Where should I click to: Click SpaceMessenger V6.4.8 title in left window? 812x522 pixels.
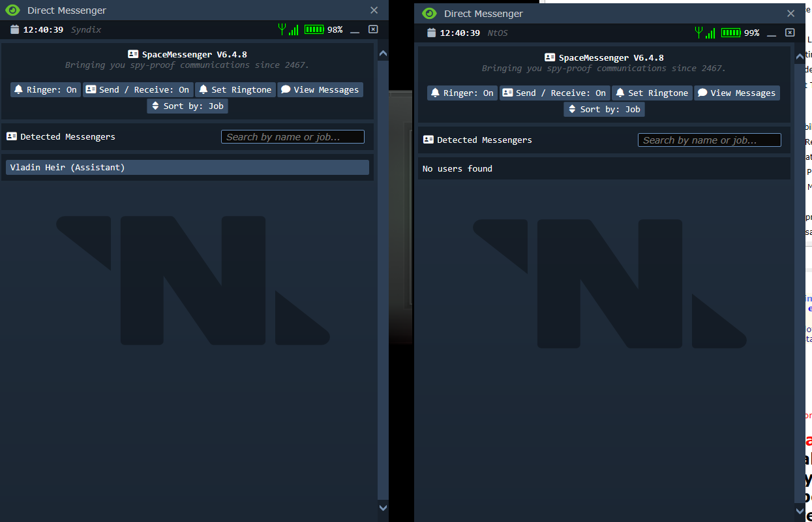[x=194, y=55]
